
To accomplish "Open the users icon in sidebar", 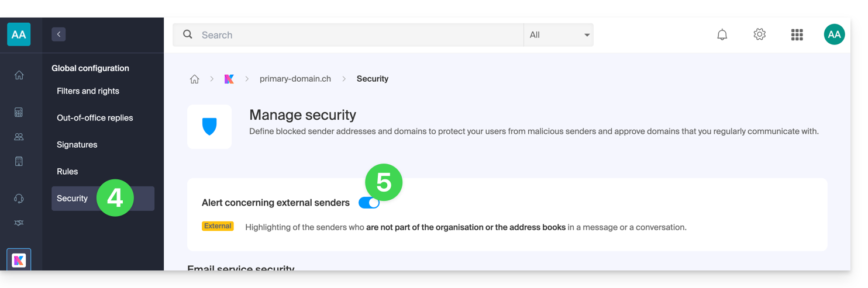I will tap(19, 137).
